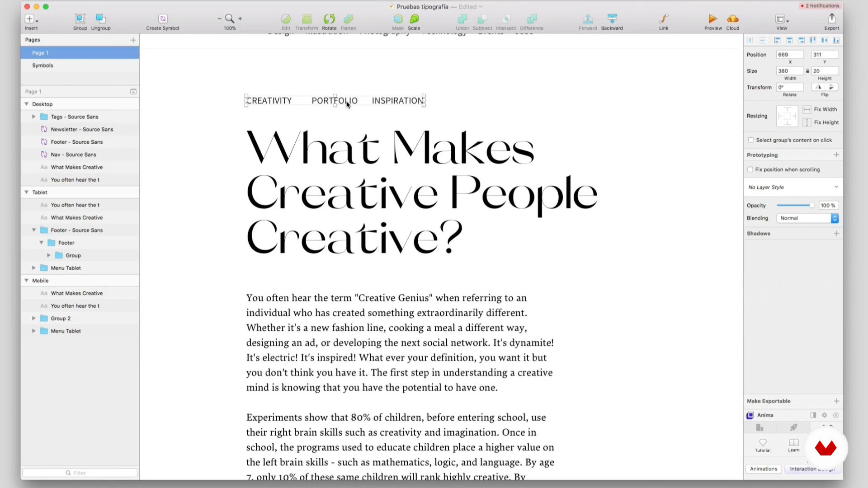The image size is (868, 488).
Task: Open the No Layer Style dropdown
Action: [x=793, y=187]
